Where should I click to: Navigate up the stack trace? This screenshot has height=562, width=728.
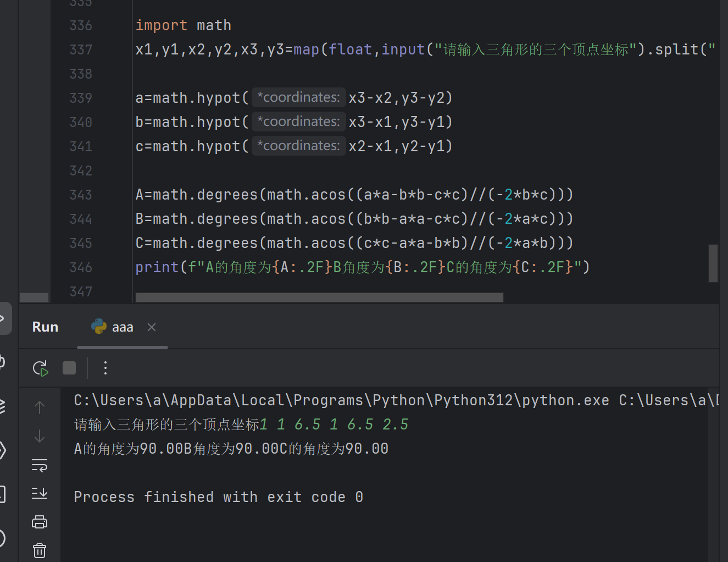[40, 407]
